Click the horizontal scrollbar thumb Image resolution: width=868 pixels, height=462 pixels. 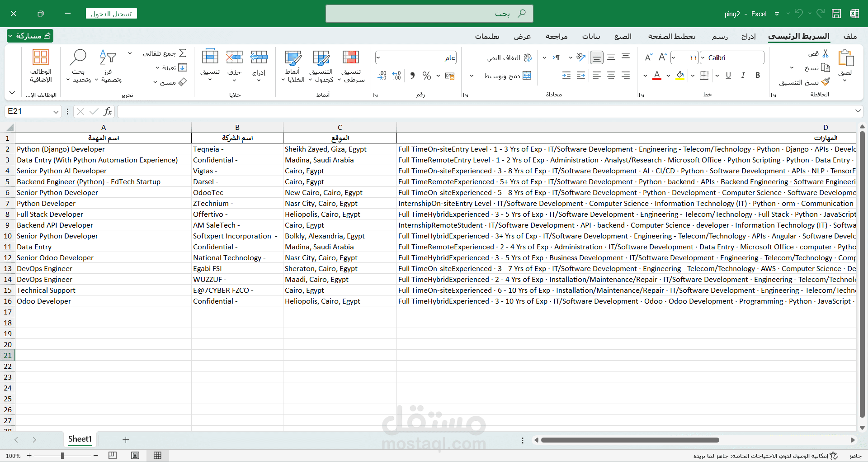point(630,440)
